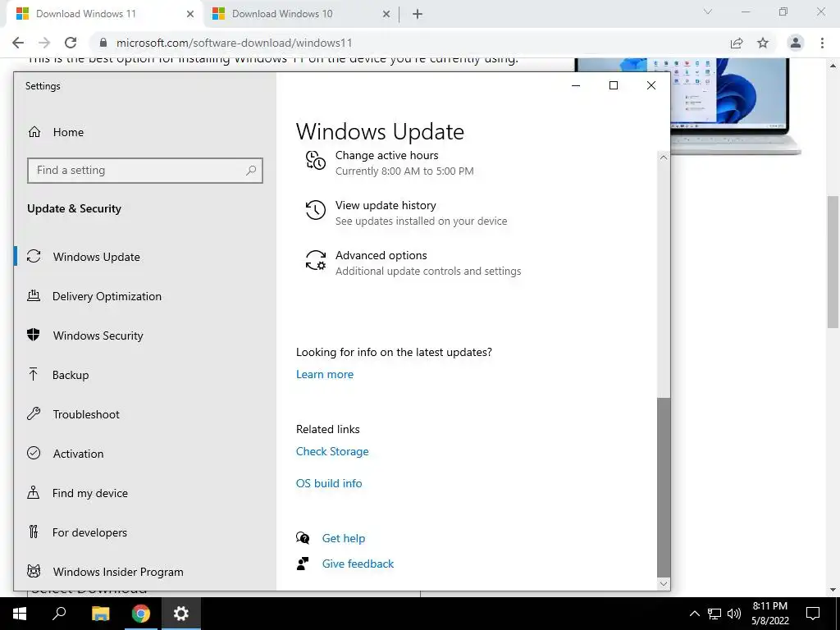
Task: Click the volume speaker icon
Action: [734, 614]
